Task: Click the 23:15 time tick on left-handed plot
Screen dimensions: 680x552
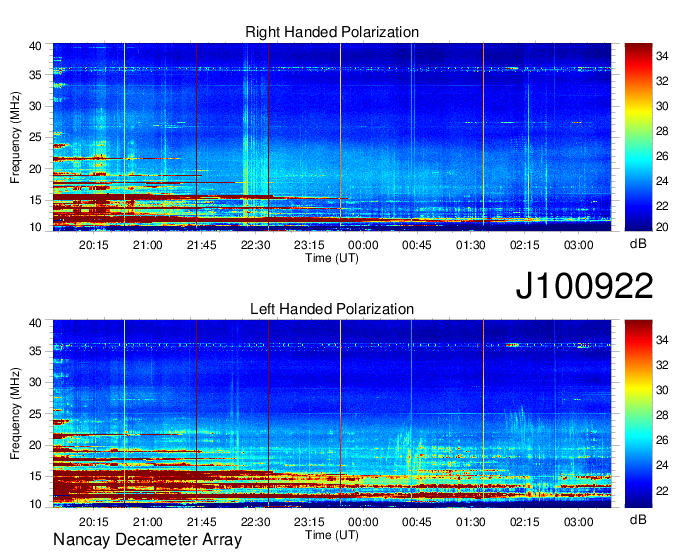Action: click(x=309, y=522)
